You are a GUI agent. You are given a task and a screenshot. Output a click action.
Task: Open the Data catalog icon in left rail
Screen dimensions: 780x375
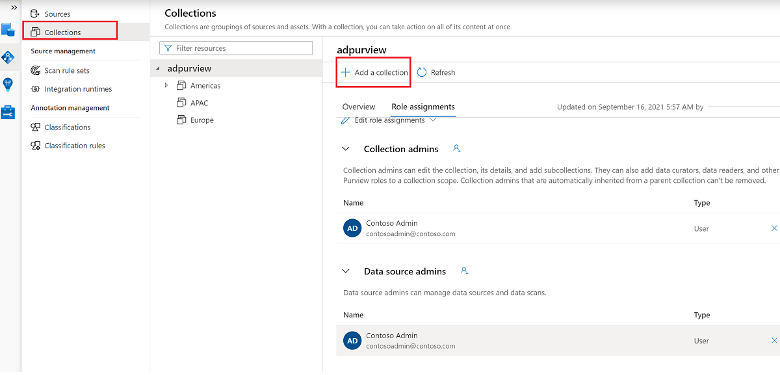tap(8, 30)
